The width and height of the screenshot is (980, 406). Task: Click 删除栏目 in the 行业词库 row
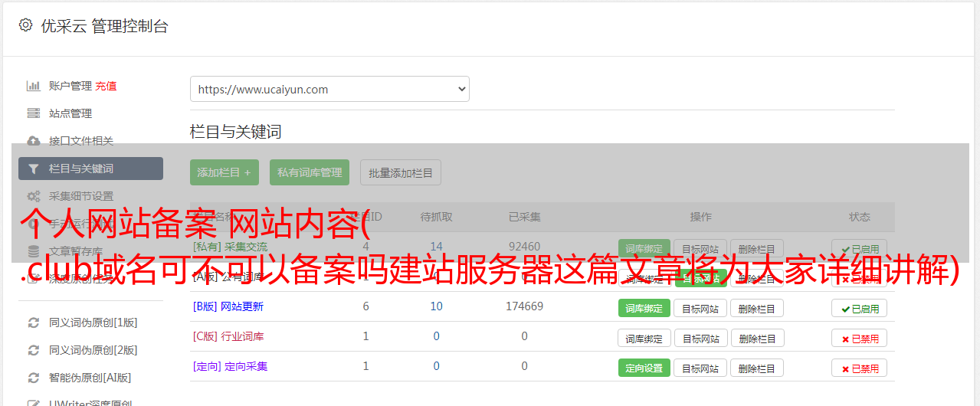pyautogui.click(x=757, y=338)
